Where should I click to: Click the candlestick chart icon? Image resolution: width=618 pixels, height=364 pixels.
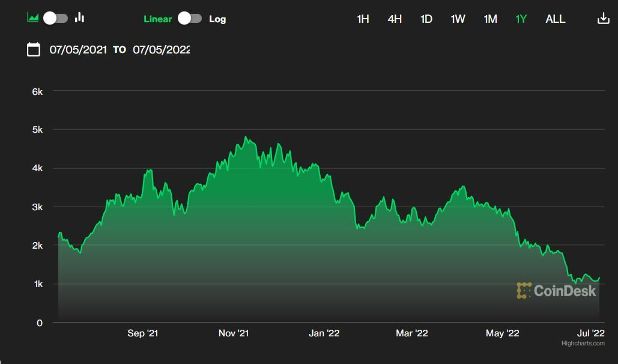[79, 18]
